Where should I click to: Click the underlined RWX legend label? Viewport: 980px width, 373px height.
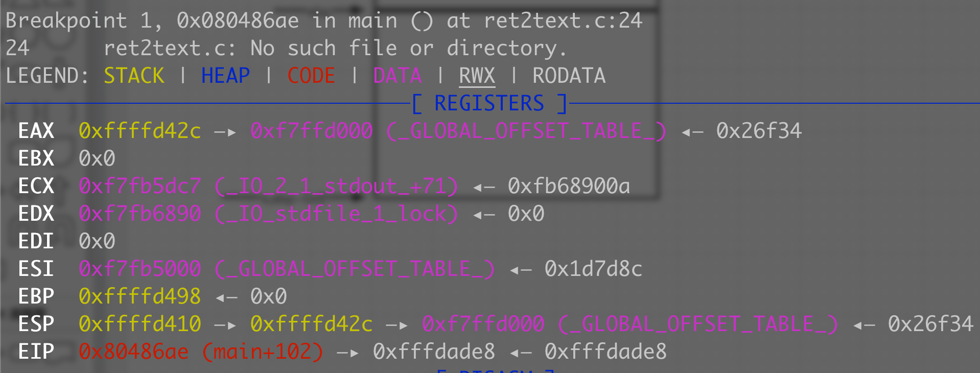(477, 76)
